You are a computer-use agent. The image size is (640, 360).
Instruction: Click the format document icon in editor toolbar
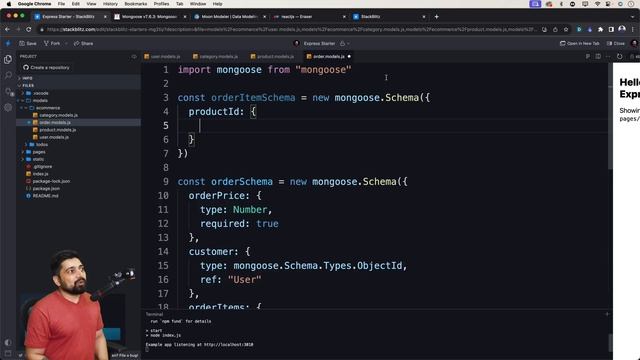[x=588, y=56]
